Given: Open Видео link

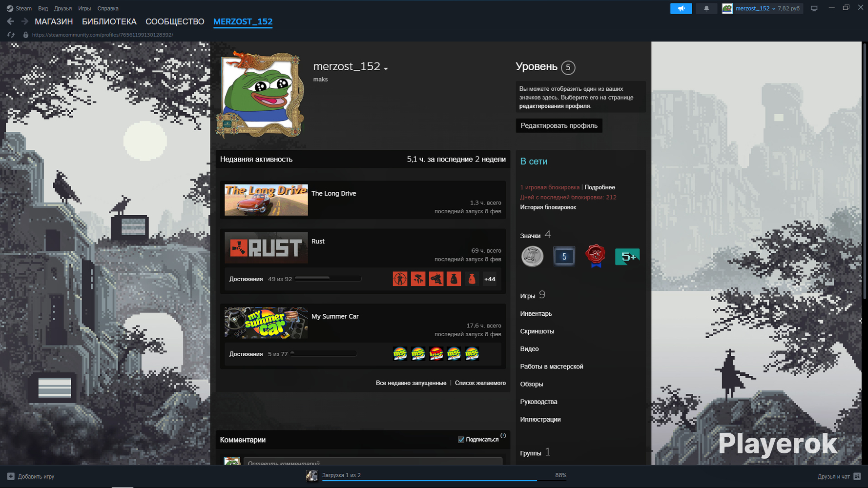Looking at the screenshot, I should coord(529,349).
